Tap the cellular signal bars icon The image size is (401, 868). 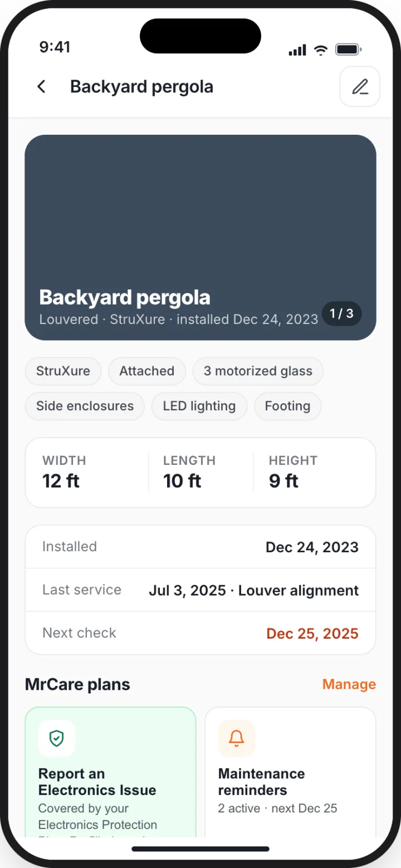point(297,50)
